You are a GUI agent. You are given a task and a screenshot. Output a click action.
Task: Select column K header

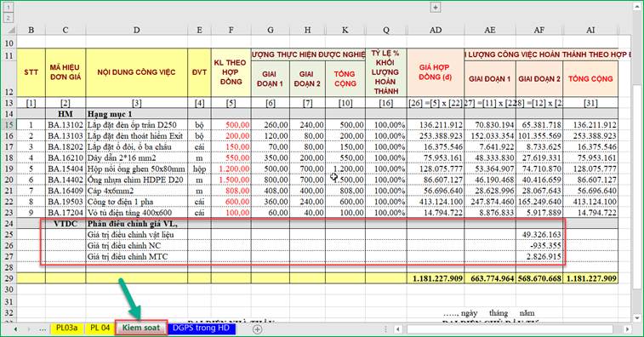tap(345, 30)
